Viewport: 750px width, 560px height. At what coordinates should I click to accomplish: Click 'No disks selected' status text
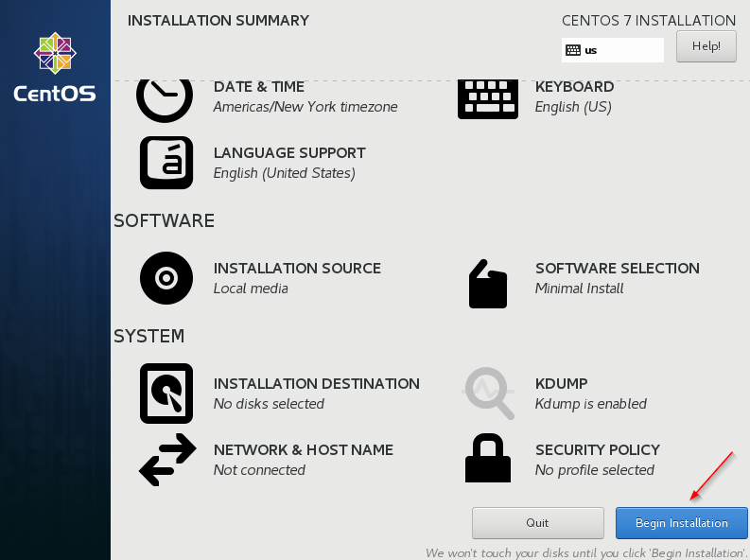pyautogui.click(x=269, y=404)
